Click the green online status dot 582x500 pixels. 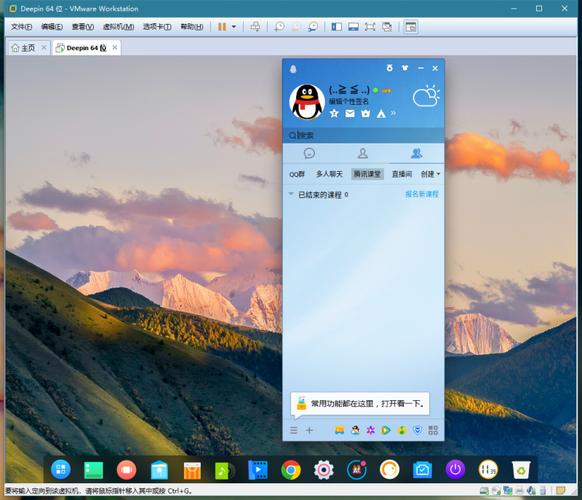coord(375,90)
